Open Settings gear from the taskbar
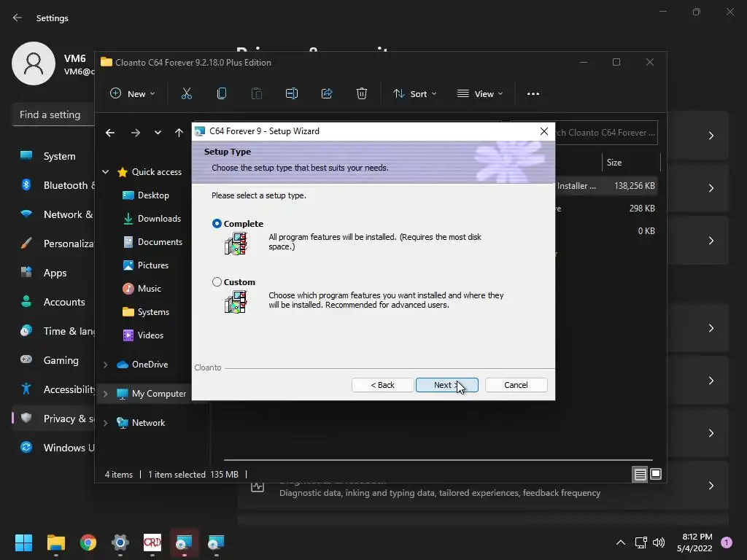 [x=120, y=542]
